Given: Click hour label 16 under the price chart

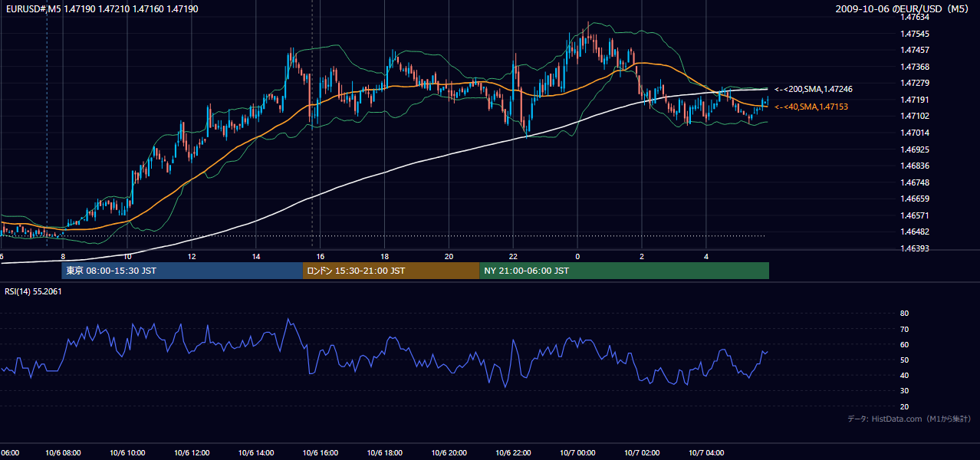Looking at the screenshot, I should click(x=321, y=256).
